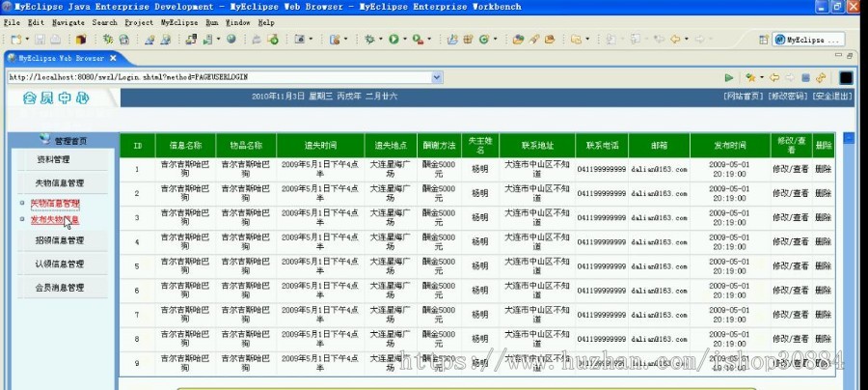The image size is (868, 390).
Task: Open the bookmarks star dropdown arrow
Action: [x=762, y=78]
